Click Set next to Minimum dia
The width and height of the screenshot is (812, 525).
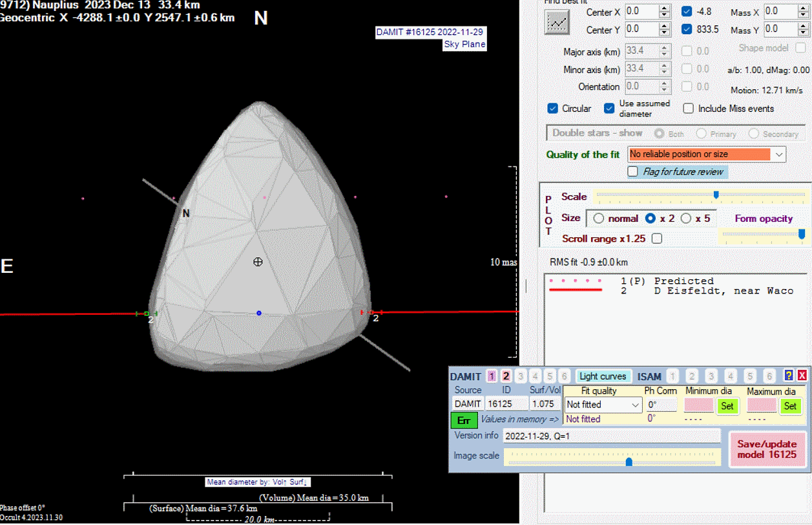point(727,406)
